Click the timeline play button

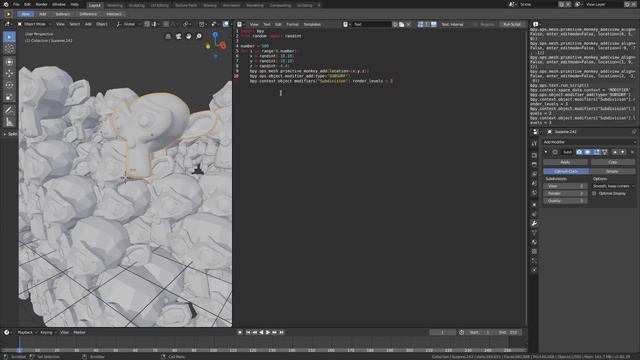point(268,333)
